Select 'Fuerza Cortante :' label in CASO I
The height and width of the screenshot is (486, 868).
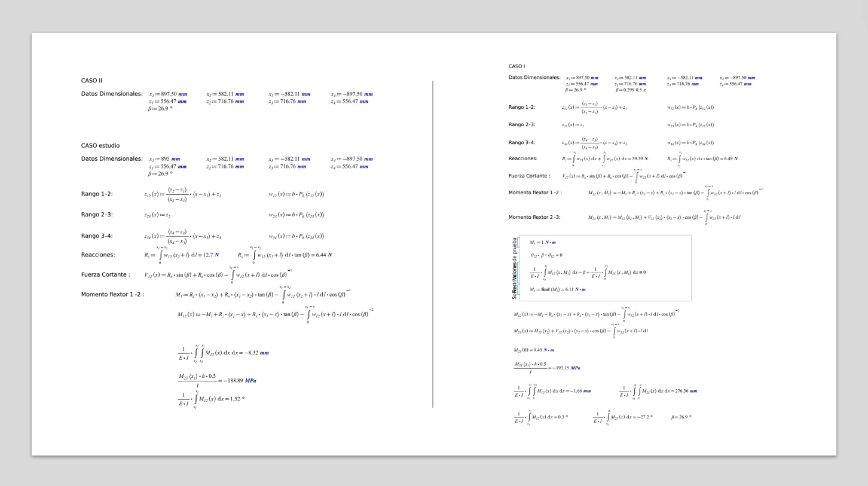[529, 176]
